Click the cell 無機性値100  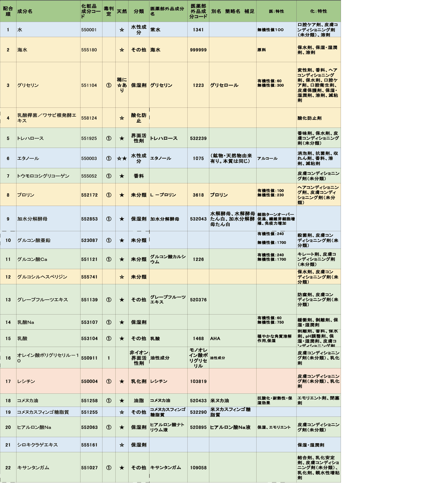pos(276,30)
